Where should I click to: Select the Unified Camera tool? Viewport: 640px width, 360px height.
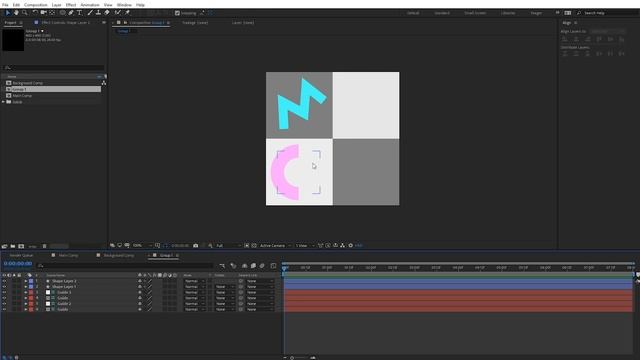coord(44,13)
